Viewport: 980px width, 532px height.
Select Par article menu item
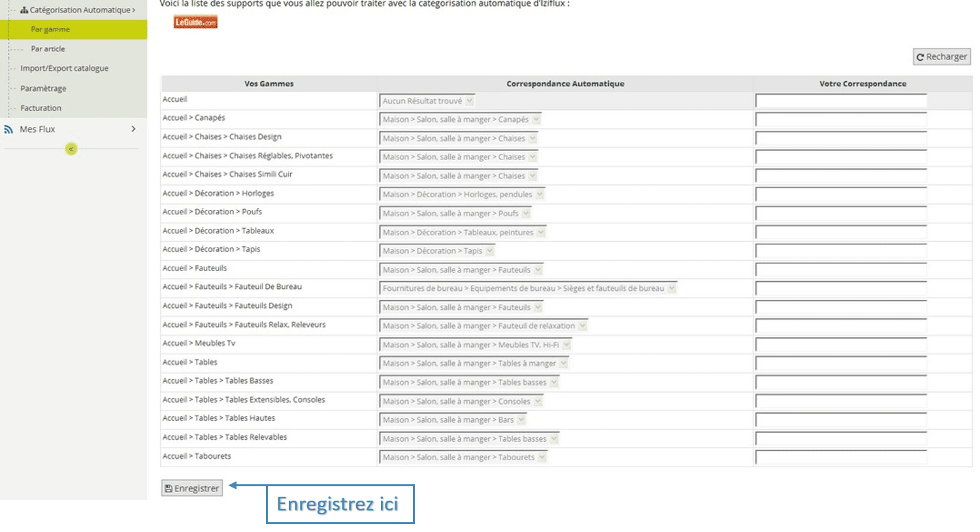pyautogui.click(x=48, y=49)
